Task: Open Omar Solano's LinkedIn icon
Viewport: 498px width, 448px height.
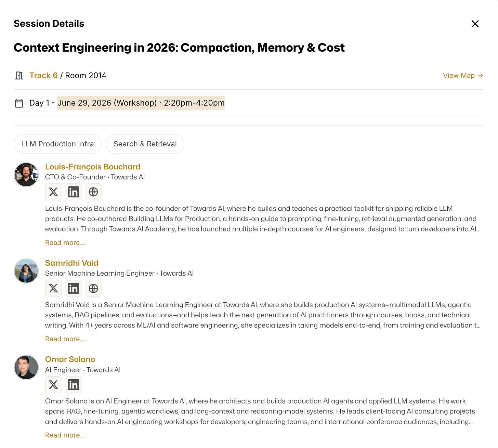Action: click(x=73, y=385)
